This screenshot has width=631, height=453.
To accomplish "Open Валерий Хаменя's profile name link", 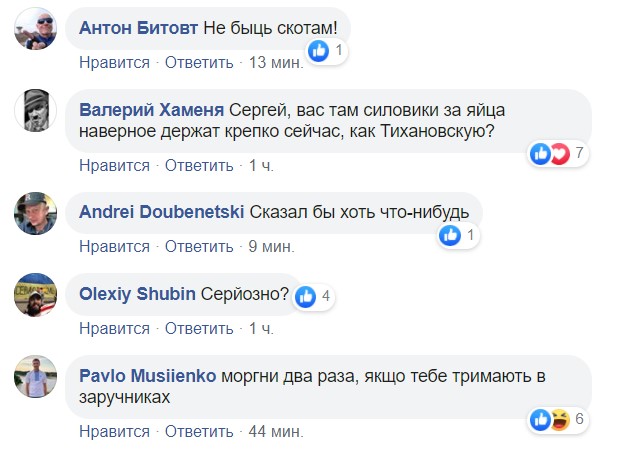I will [151, 109].
